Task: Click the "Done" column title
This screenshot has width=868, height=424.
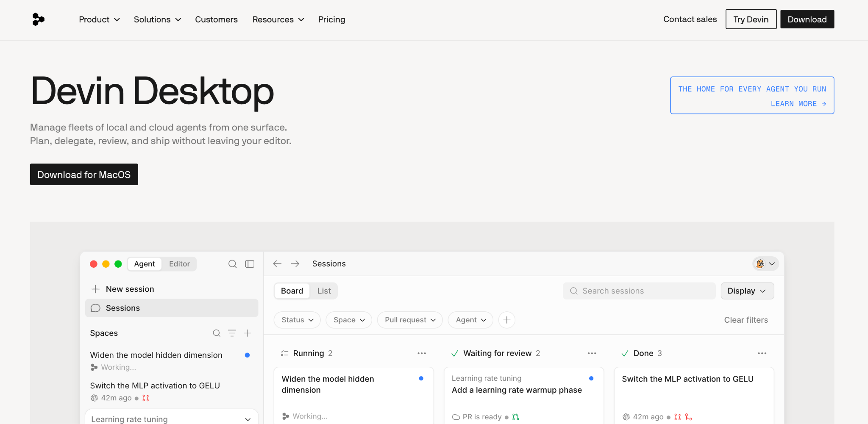Action: pos(643,353)
